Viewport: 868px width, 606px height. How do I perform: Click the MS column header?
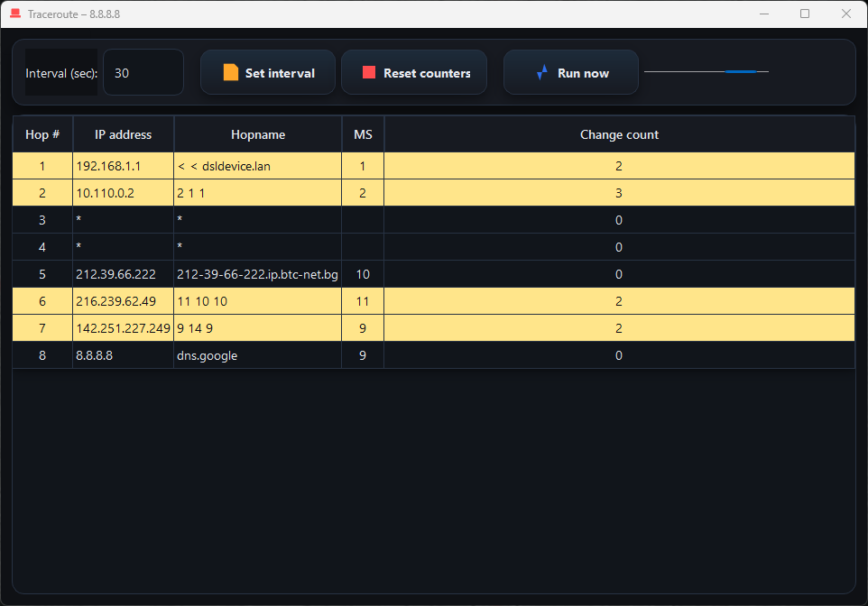click(363, 134)
